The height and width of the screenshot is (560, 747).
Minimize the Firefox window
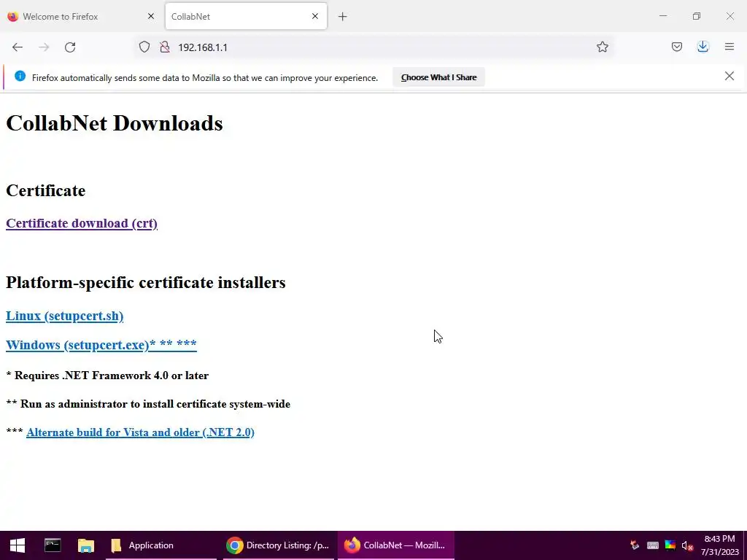point(662,16)
